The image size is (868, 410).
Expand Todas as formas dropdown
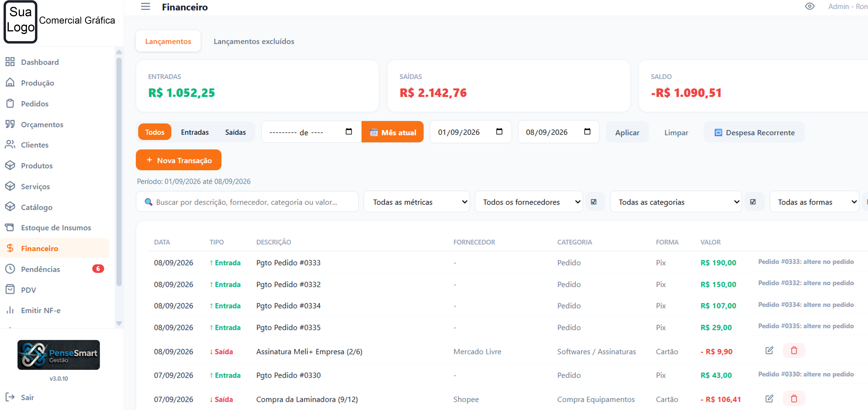[x=814, y=202]
